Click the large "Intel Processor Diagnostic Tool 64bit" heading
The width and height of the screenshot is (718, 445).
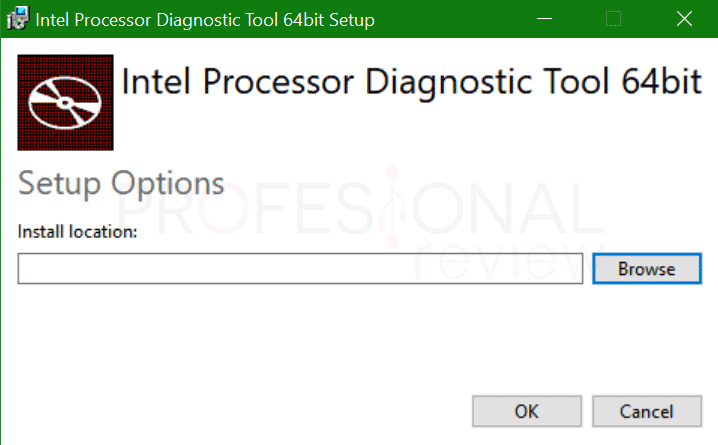pyautogui.click(x=412, y=82)
